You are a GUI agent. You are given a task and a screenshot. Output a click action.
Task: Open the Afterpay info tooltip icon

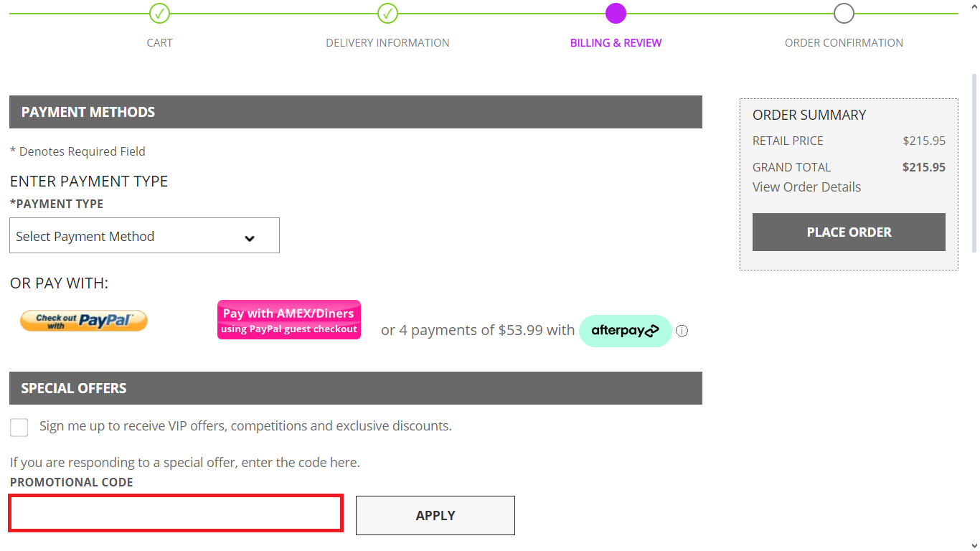pyautogui.click(x=682, y=331)
